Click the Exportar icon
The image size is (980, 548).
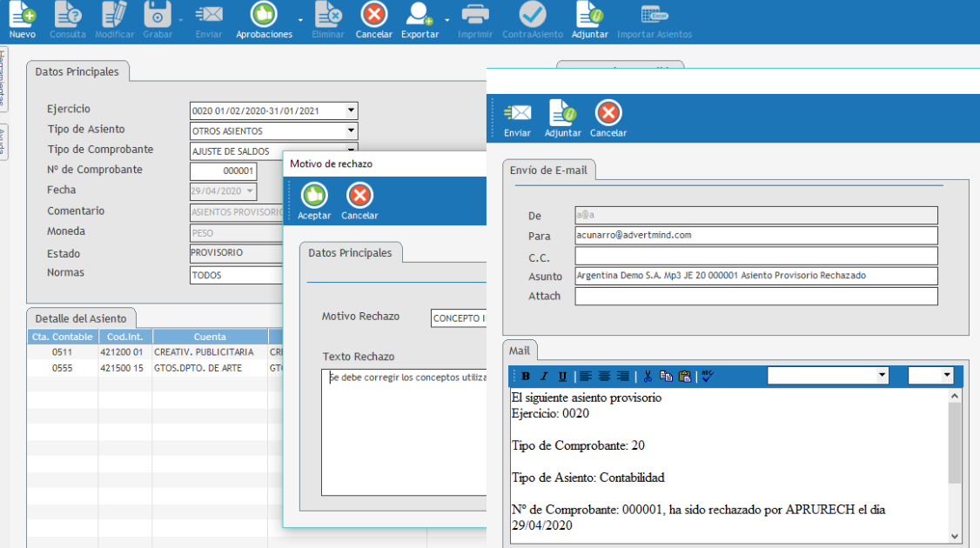pyautogui.click(x=420, y=15)
